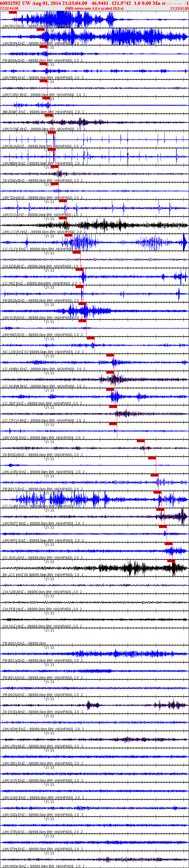
Task: Select the UW.VCR.EHZ trace label
Action: pyautogui.click(x=43, y=318)
